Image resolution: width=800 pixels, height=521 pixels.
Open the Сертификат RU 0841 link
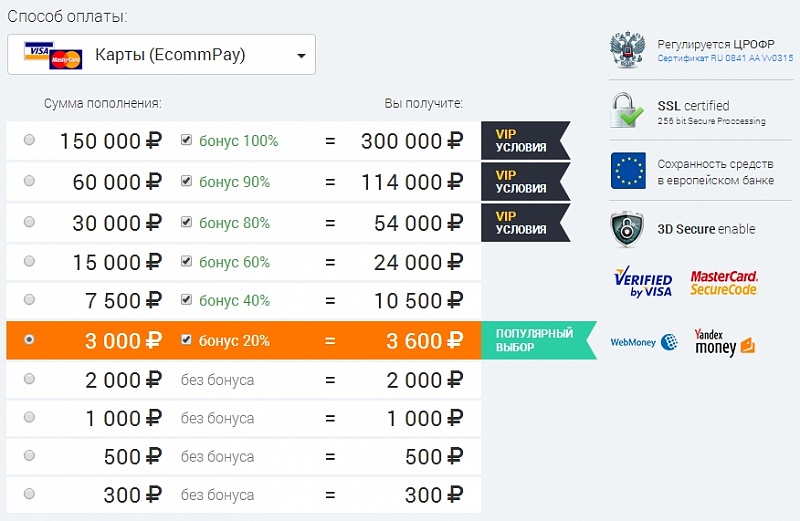(x=725, y=58)
